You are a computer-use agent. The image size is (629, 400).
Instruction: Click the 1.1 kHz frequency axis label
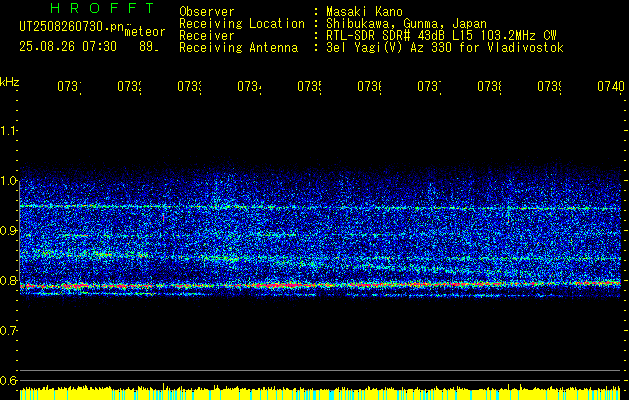[x=8, y=130]
